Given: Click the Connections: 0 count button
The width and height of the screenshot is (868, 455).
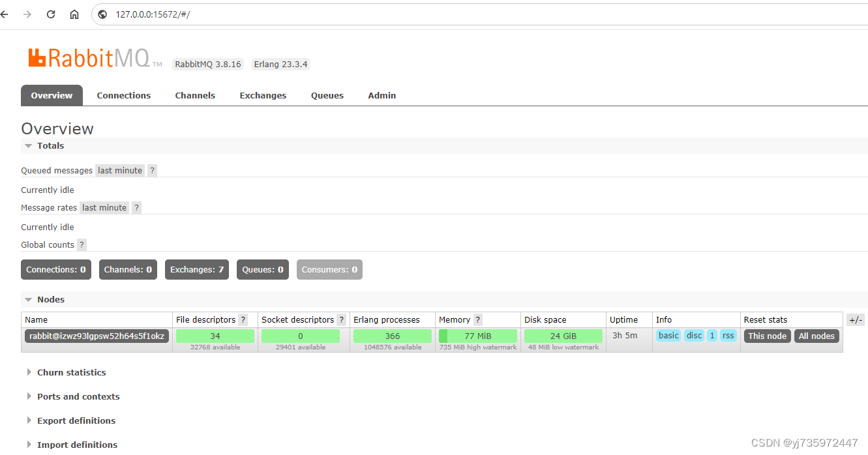Looking at the screenshot, I should coord(56,270).
